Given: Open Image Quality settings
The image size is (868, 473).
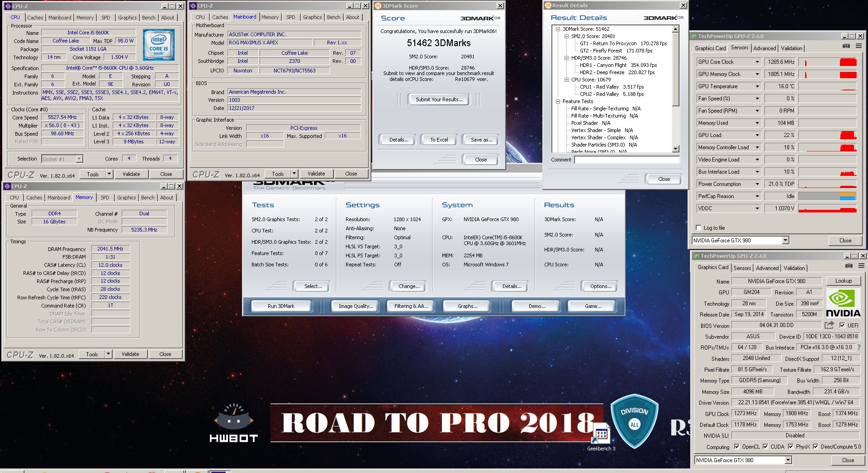Looking at the screenshot, I should [x=356, y=306].
